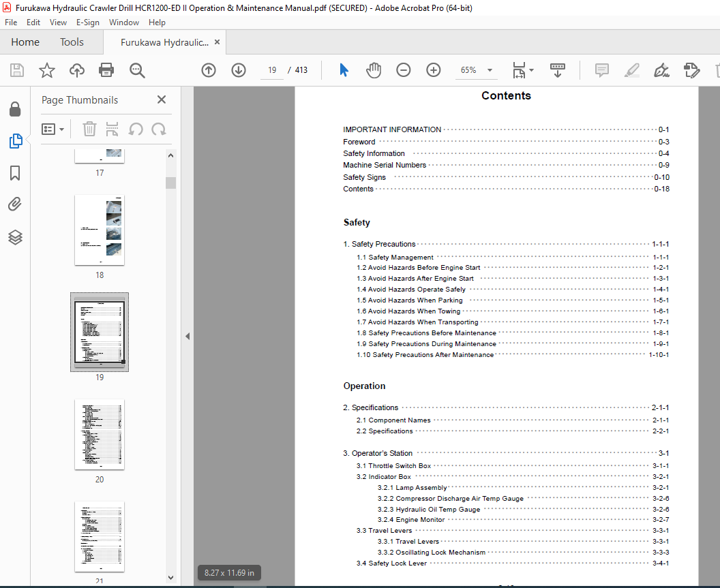Open the Fill & Sign pen tool

tap(661, 70)
